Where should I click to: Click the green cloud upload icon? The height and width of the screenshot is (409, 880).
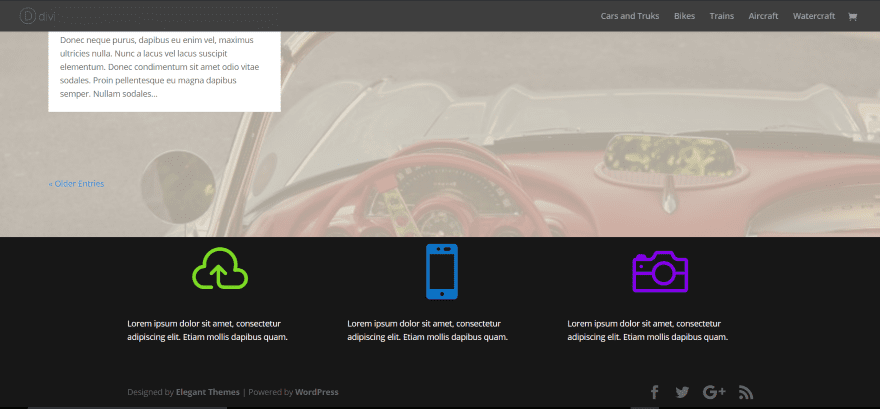220,269
